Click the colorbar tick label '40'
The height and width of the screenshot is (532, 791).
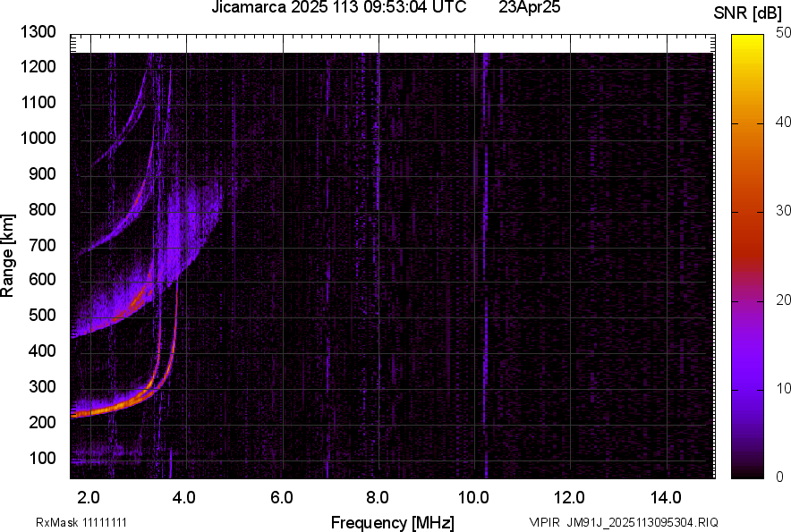pyautogui.click(x=783, y=122)
